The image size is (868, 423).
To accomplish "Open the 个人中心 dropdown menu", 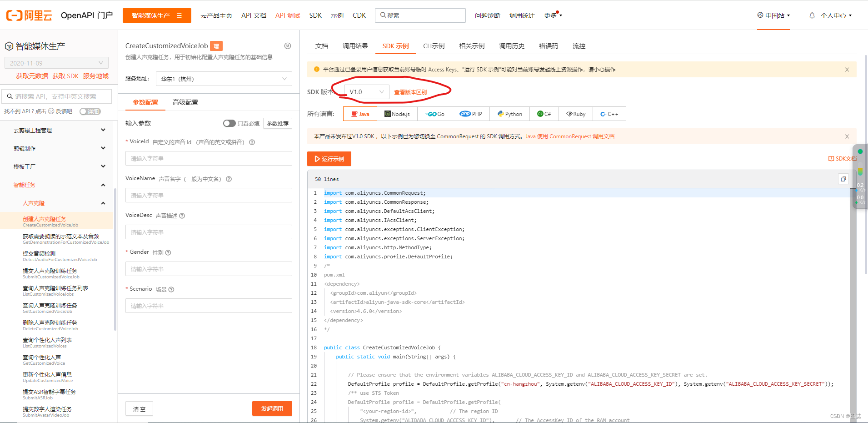I will [836, 15].
